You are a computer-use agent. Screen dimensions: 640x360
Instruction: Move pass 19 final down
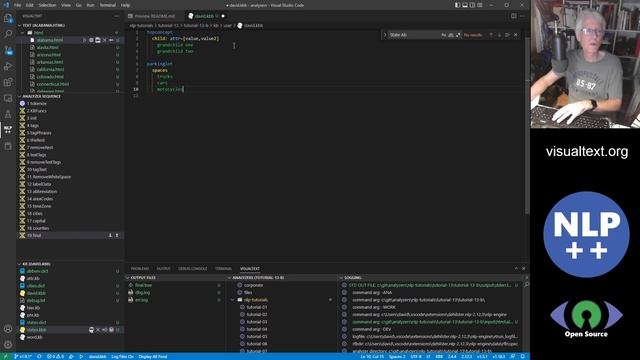point(110,236)
